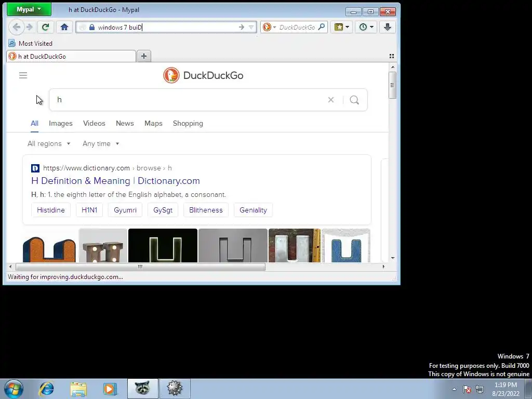This screenshot has width=532, height=399.
Task: Open the browser Home page
Action: 64,27
